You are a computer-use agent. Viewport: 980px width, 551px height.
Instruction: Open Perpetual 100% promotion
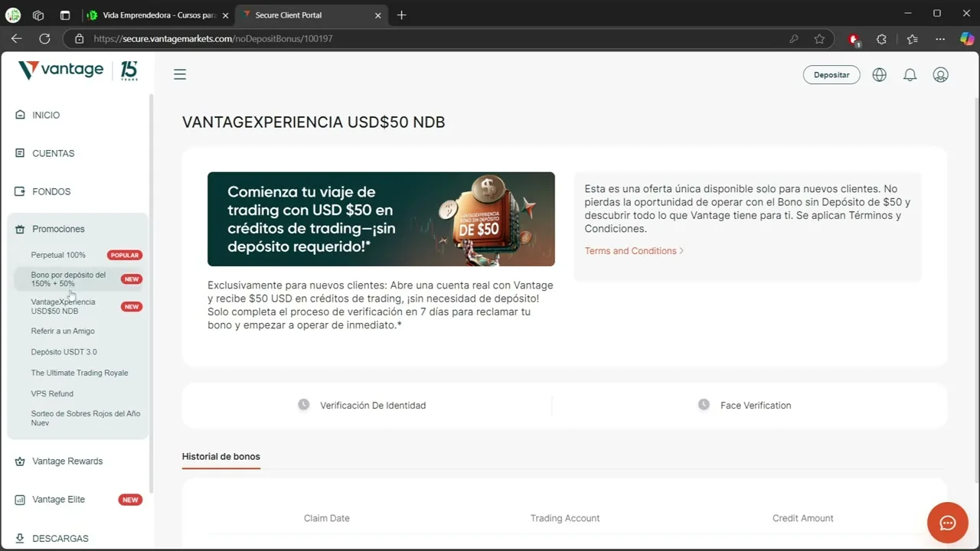click(x=58, y=255)
